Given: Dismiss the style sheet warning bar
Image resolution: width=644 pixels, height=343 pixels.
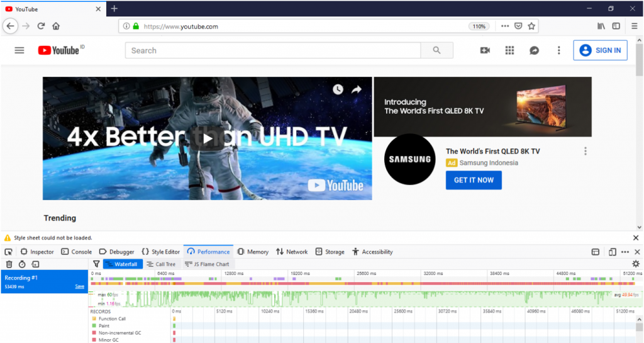Looking at the screenshot, I should click(x=636, y=238).
